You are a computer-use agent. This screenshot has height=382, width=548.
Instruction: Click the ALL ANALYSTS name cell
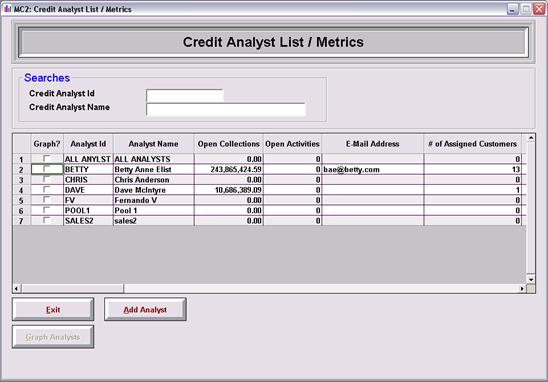coord(153,159)
